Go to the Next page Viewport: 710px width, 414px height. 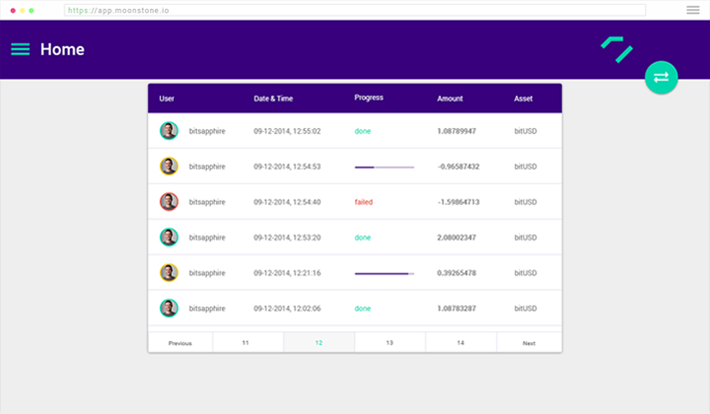coord(529,343)
